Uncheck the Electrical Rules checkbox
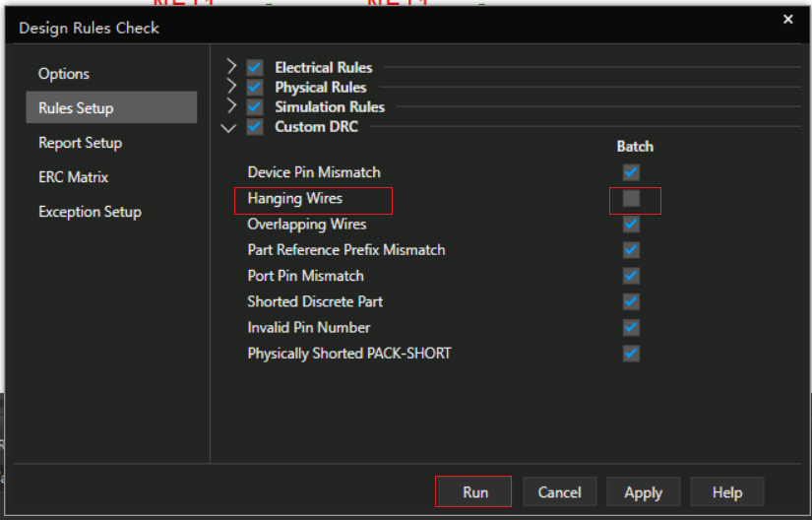 click(x=255, y=67)
